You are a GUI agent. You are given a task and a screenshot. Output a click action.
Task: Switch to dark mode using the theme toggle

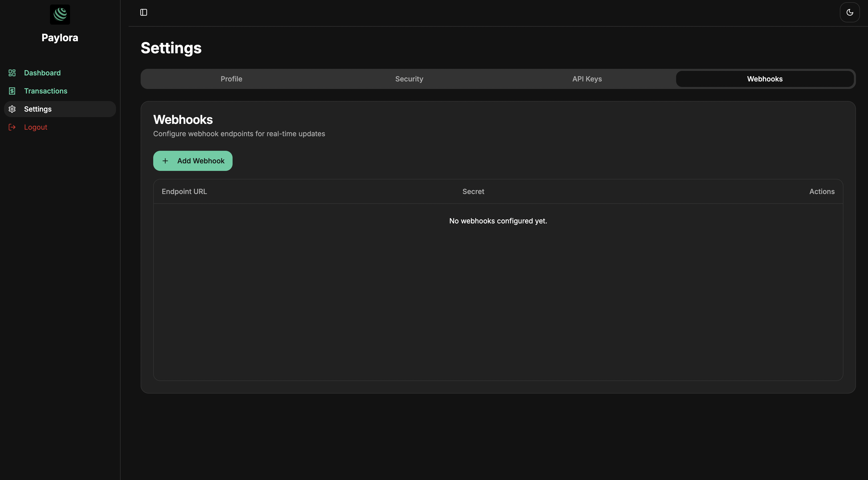(850, 13)
